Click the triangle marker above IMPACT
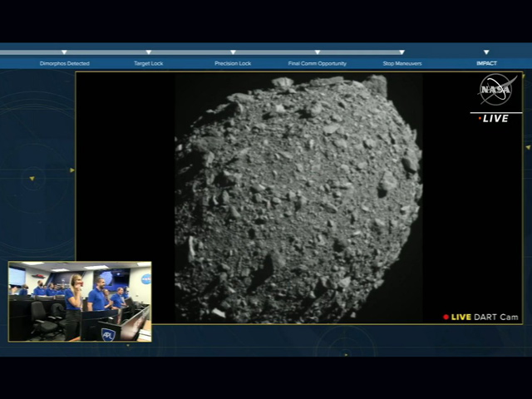 (x=486, y=52)
